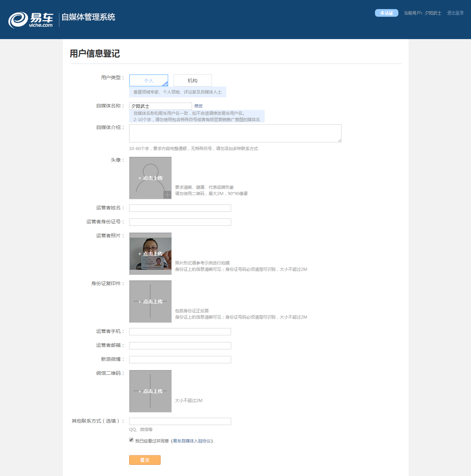Click the 其他联系方式 optional input field

coord(180,422)
